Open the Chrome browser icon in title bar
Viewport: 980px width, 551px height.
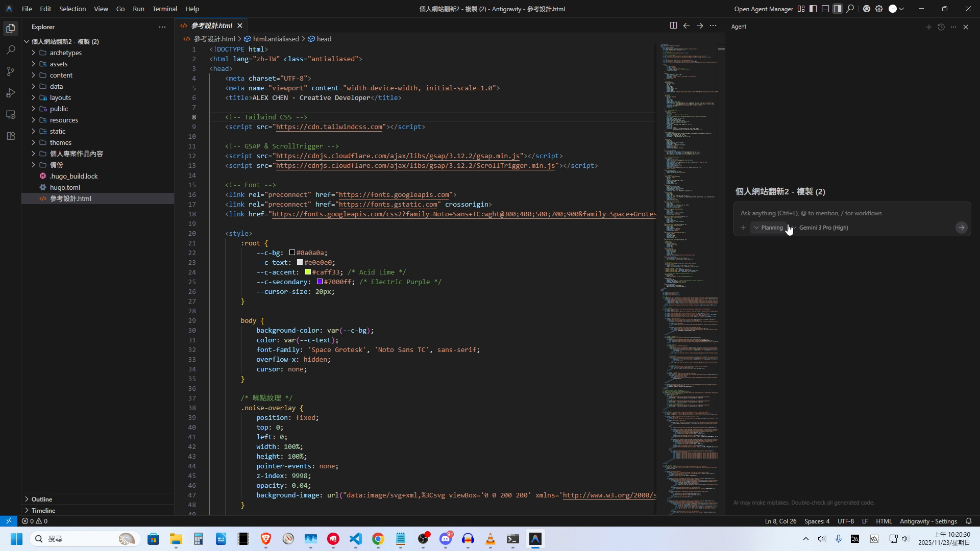click(867, 9)
